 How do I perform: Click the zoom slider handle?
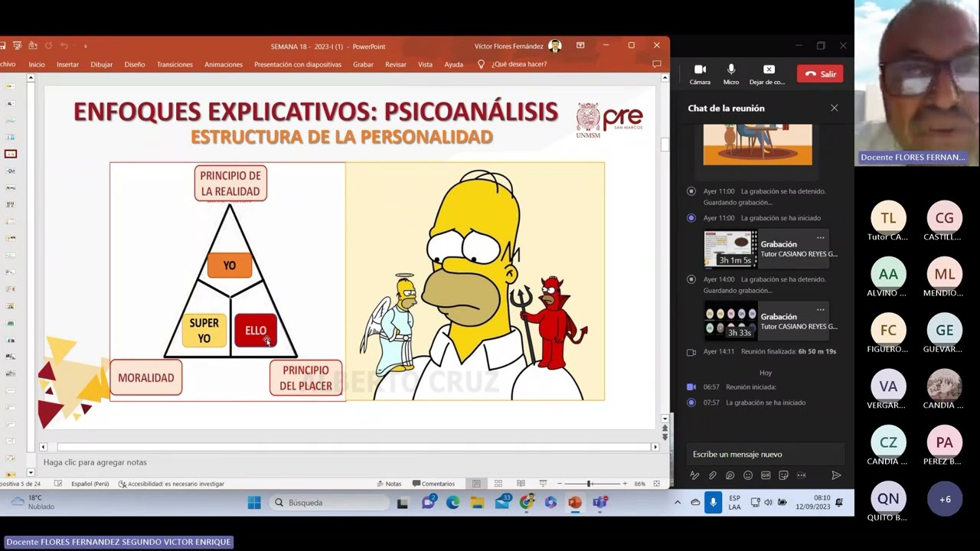pos(589,484)
